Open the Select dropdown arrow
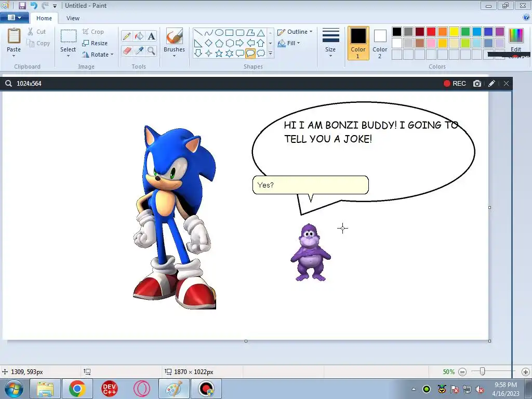The height and width of the screenshot is (399, 532). coord(68,56)
